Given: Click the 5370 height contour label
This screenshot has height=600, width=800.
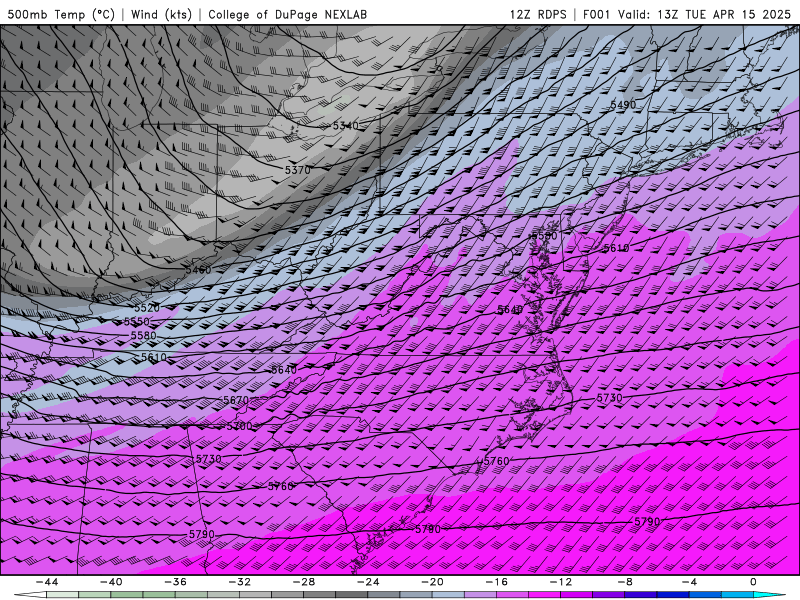Looking at the screenshot, I should tap(297, 170).
